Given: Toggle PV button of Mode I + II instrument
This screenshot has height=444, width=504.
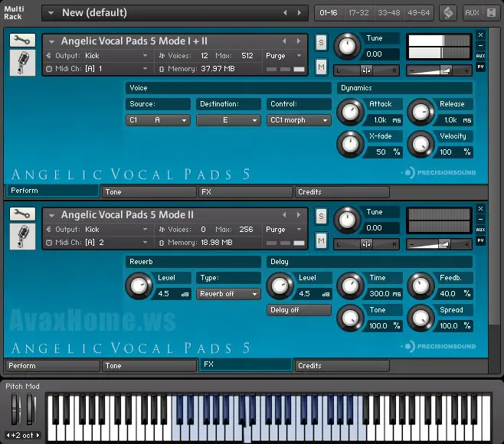Looking at the screenshot, I should 480,67.
